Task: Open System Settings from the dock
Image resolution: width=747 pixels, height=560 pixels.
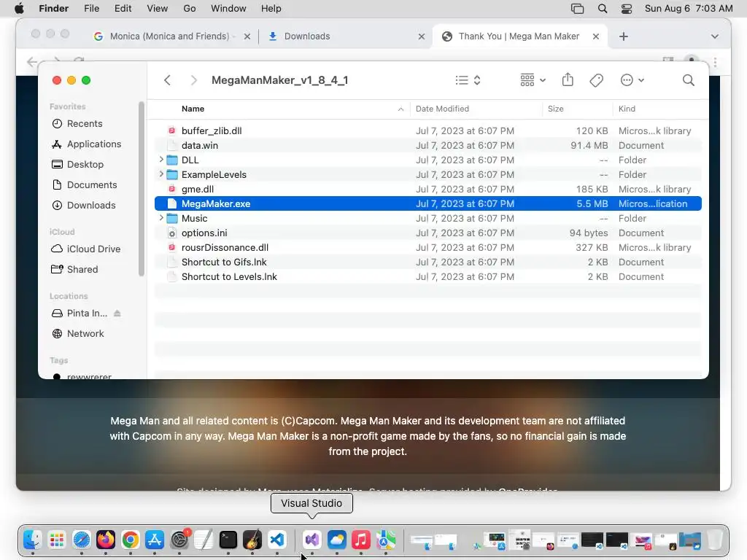Action: 179,540
